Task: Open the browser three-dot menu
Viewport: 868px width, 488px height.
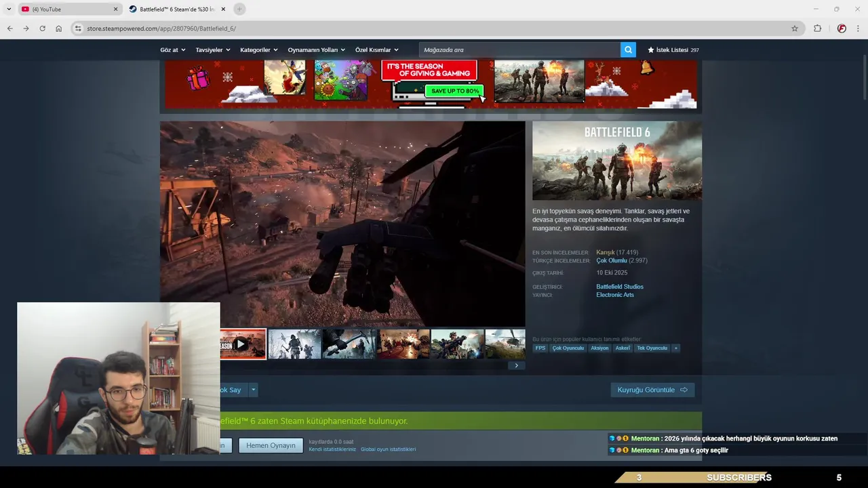Action: pos(859,28)
